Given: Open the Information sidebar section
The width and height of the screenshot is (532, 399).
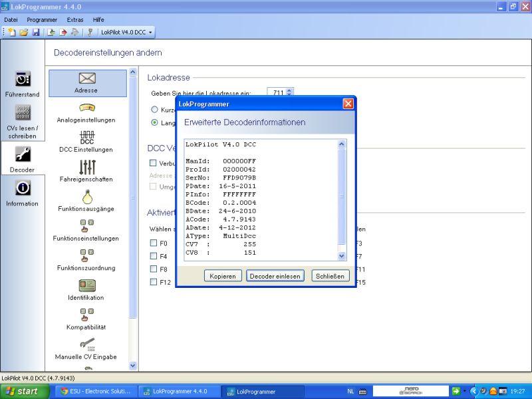Looking at the screenshot, I should coord(23,194).
